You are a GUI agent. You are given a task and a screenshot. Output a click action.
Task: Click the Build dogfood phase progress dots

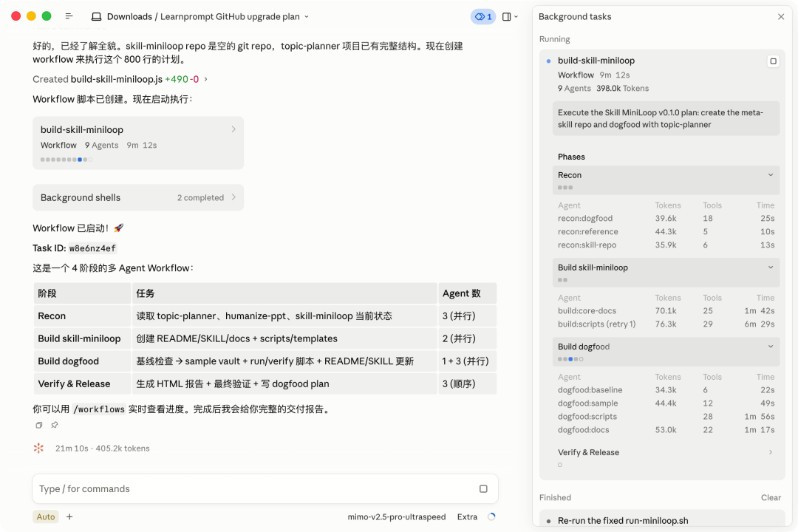[570, 359]
